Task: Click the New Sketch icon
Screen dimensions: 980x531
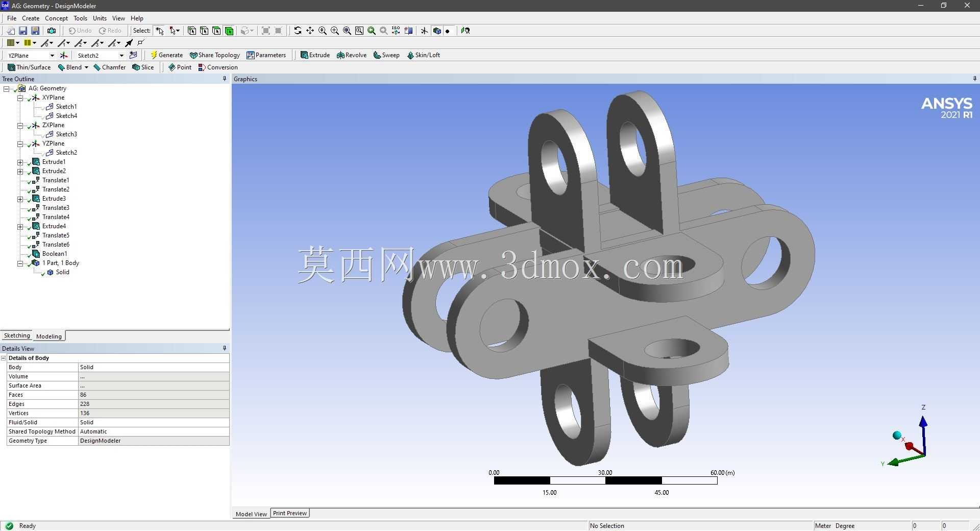Action: point(133,55)
